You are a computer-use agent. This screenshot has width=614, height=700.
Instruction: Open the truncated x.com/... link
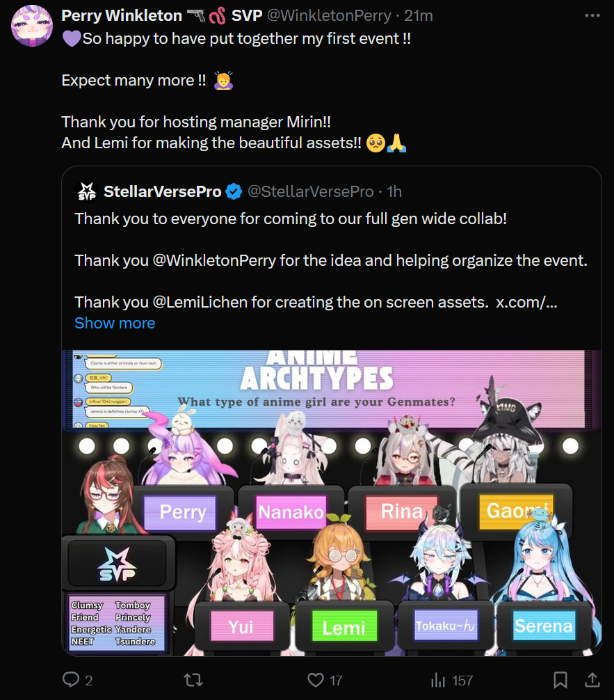pyautogui.click(x=526, y=302)
